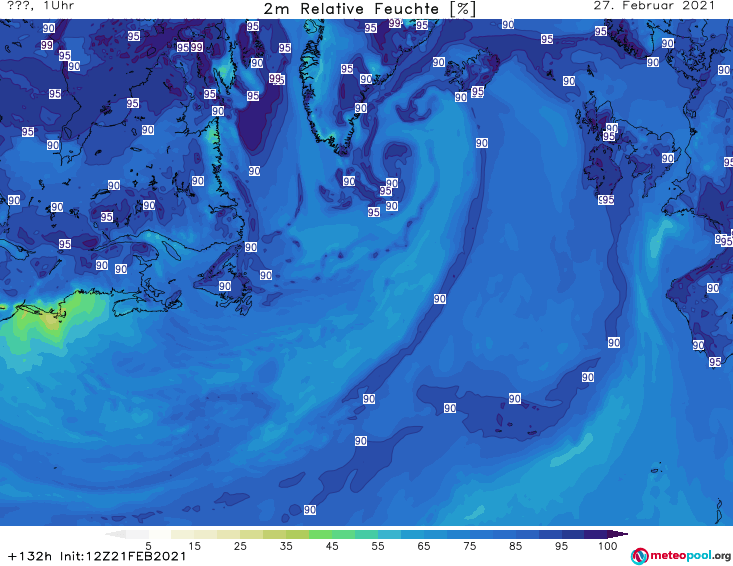Click the date '27. Februar 2021'

point(654,6)
